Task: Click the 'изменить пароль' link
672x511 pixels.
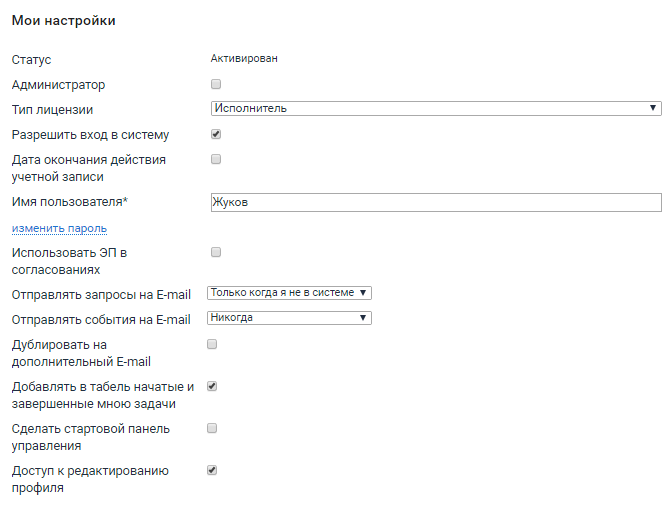Action: point(59,228)
